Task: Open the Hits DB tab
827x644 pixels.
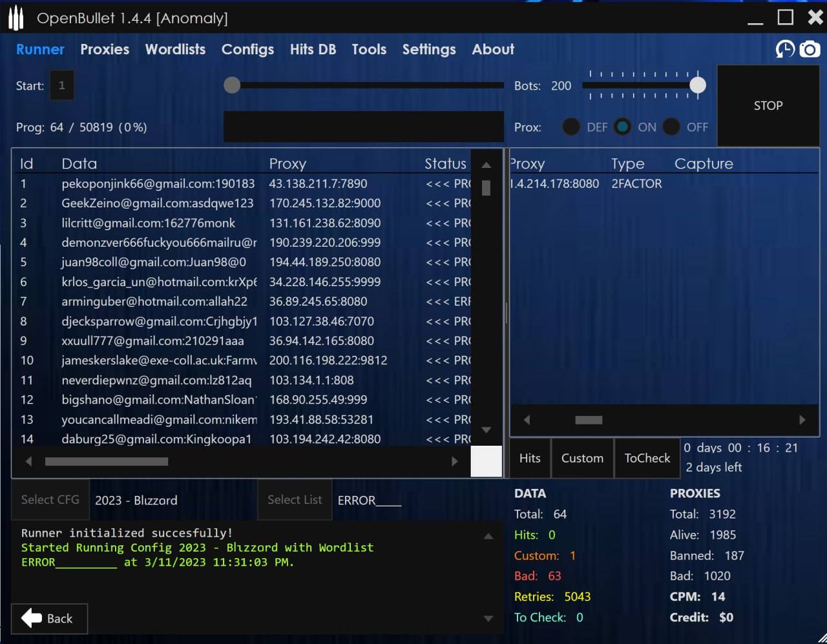Action: (x=313, y=49)
